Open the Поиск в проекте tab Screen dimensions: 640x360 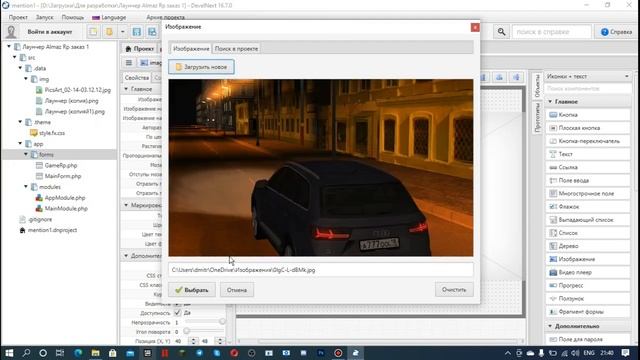pos(236,49)
